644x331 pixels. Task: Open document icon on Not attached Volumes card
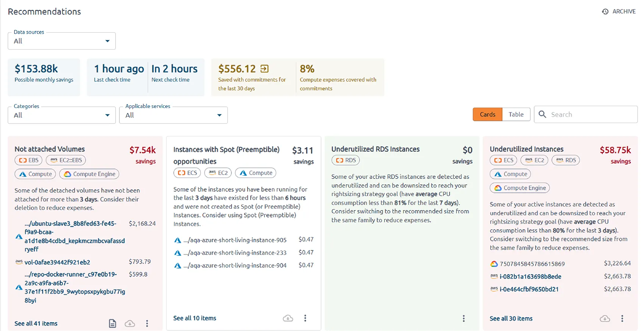click(113, 323)
